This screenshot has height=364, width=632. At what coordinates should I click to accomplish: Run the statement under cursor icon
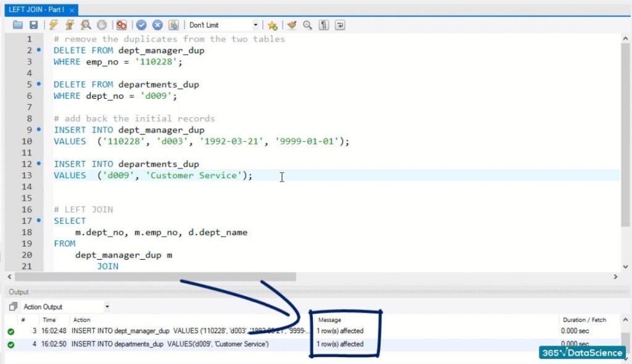(x=70, y=25)
